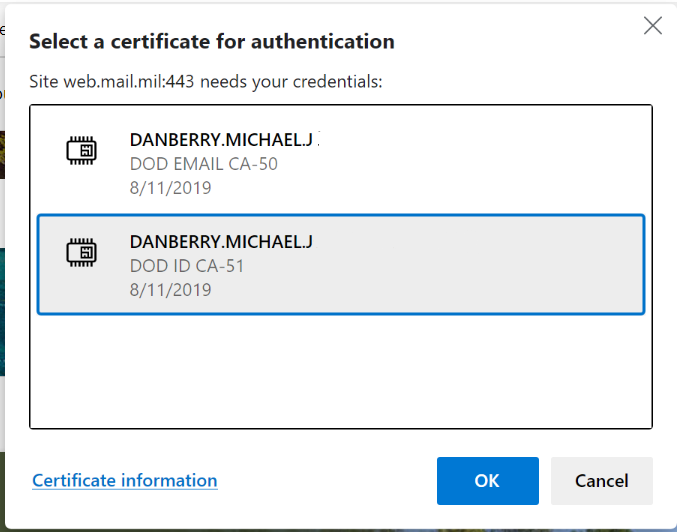The image size is (677, 532).
Task: Click the blank space right of DOD ID CA-51
Action: (480, 266)
